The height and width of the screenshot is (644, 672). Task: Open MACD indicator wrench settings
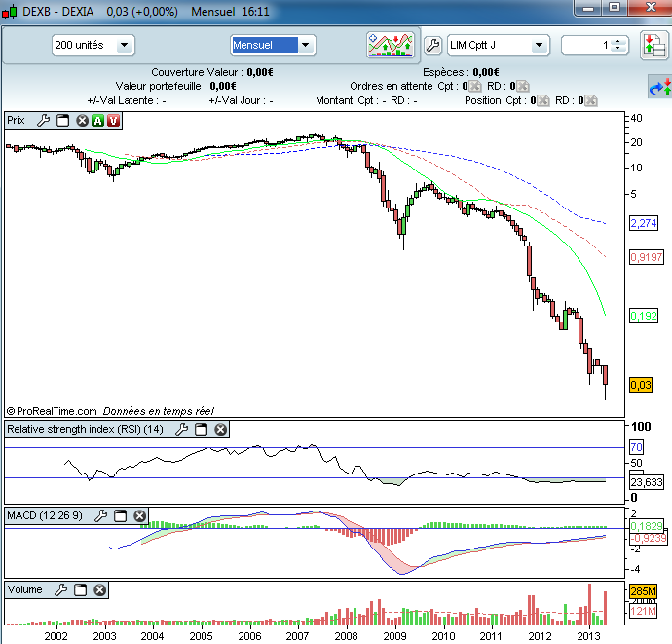pos(100,515)
